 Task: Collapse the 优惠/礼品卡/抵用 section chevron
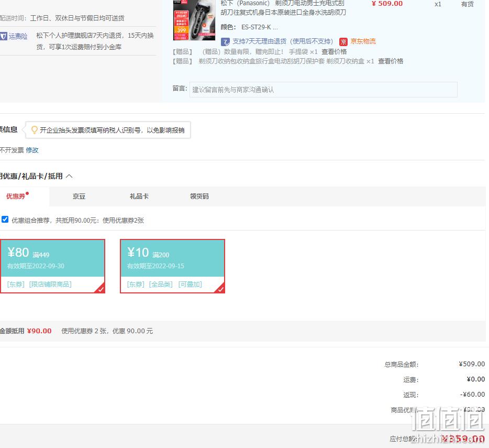click(69, 176)
